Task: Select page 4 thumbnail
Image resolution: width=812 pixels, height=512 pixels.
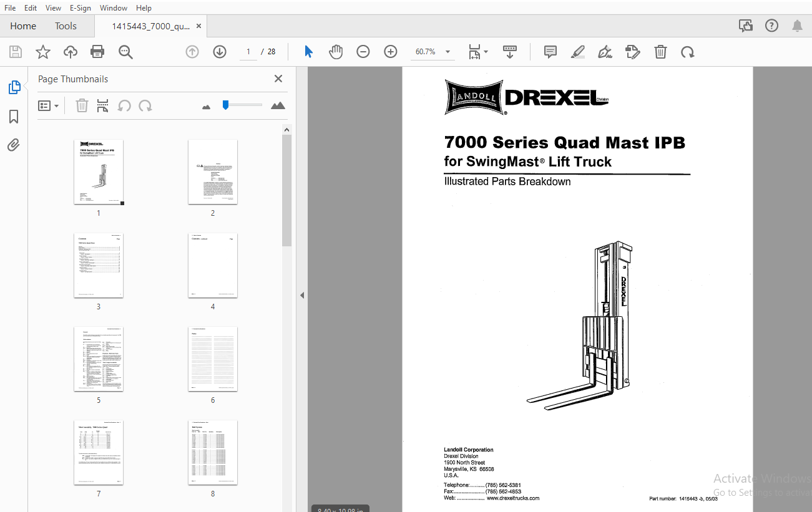Action: coord(213,266)
